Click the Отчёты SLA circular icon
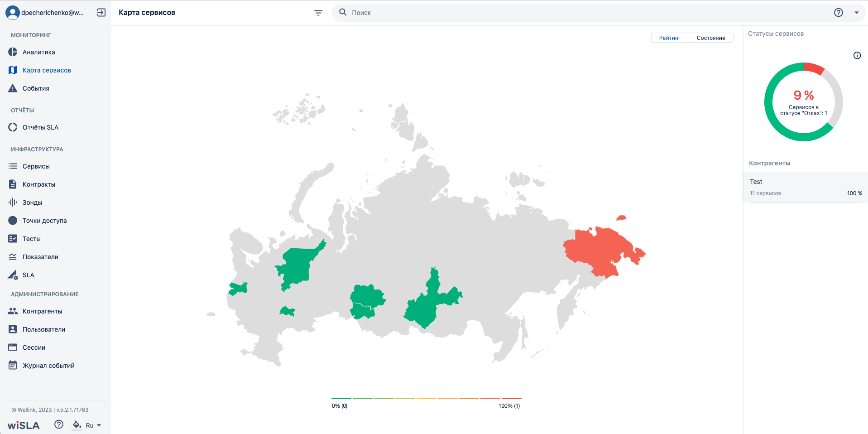868x434 pixels. 13,127
